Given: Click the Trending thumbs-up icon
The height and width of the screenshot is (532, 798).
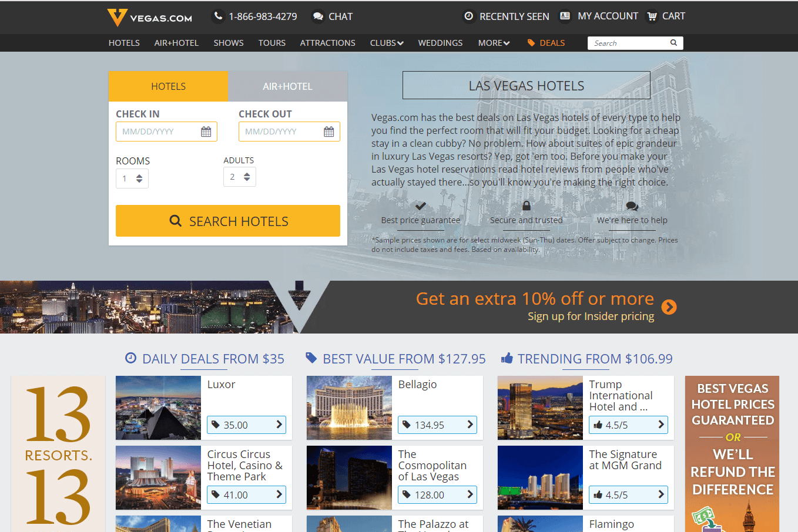Looking at the screenshot, I should click(x=507, y=358).
